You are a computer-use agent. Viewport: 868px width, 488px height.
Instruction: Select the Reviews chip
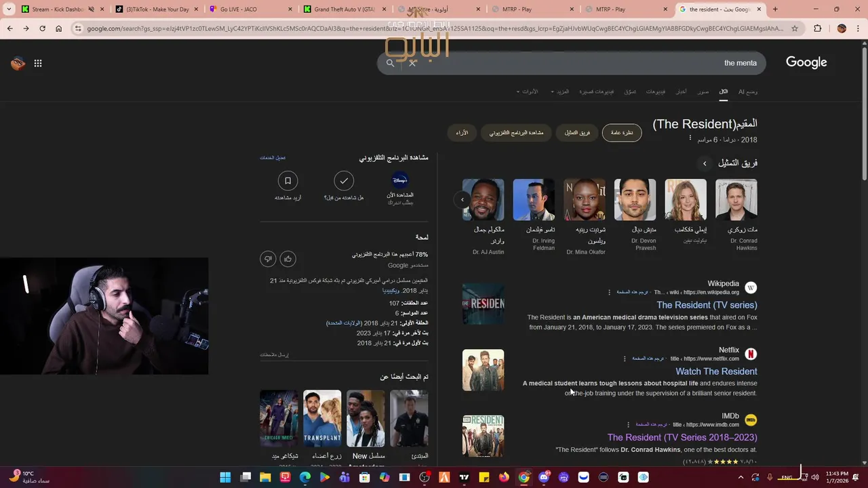pyautogui.click(x=462, y=133)
